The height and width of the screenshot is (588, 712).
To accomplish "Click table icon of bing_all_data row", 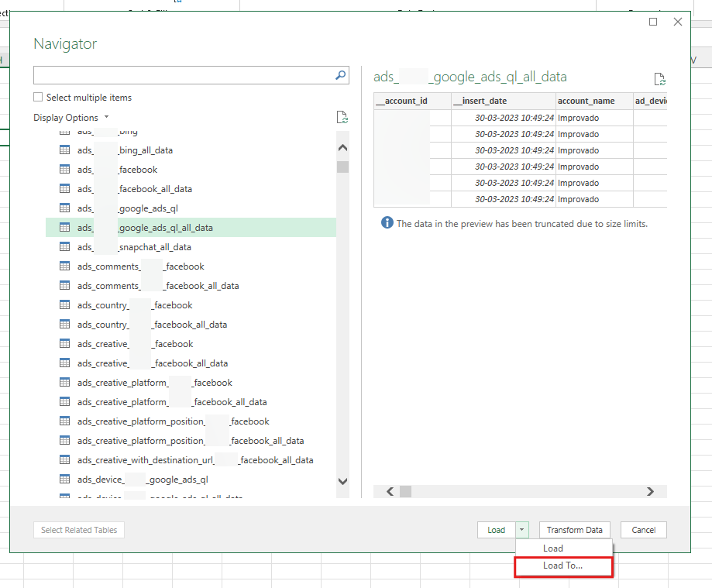I will click(x=65, y=150).
